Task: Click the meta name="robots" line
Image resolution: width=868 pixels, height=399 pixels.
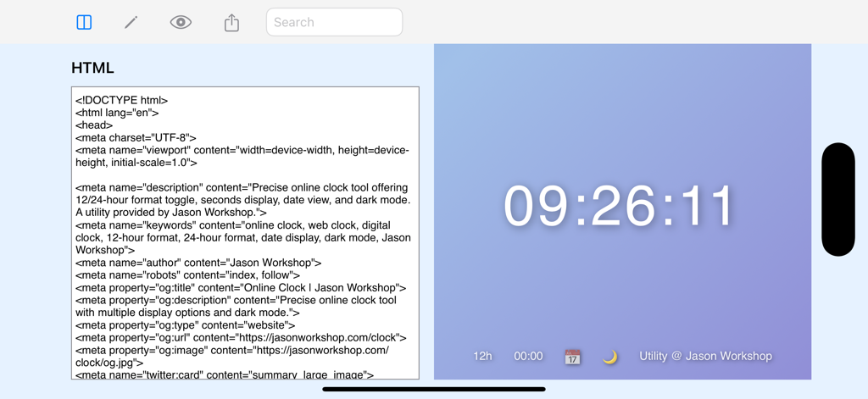Action: coord(187,275)
